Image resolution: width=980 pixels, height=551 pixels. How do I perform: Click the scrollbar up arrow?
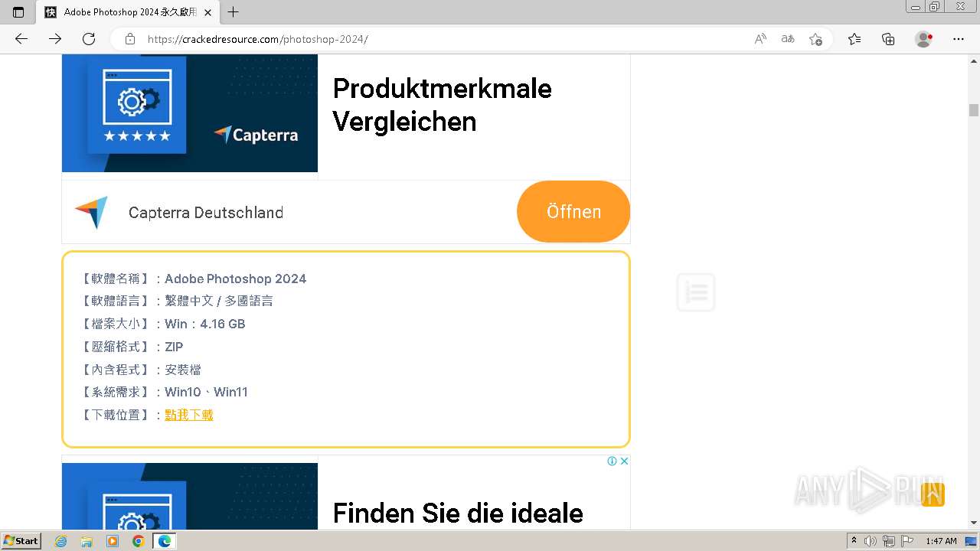tap(974, 60)
